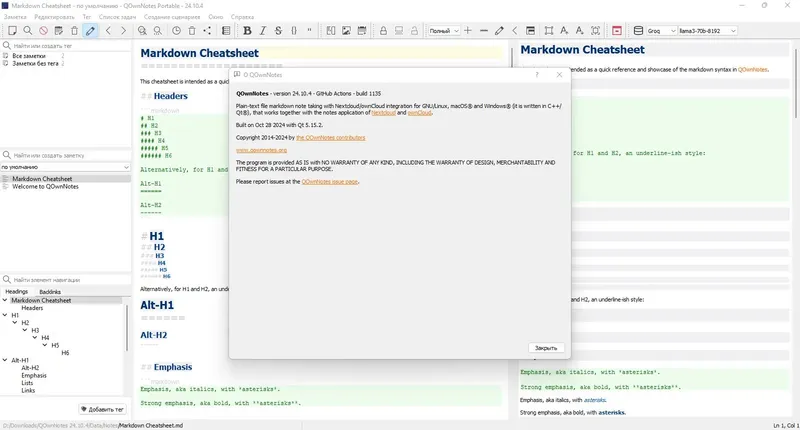Insert an image with picture icon
Image resolution: width=800 pixels, height=430 pixels.
346,31
